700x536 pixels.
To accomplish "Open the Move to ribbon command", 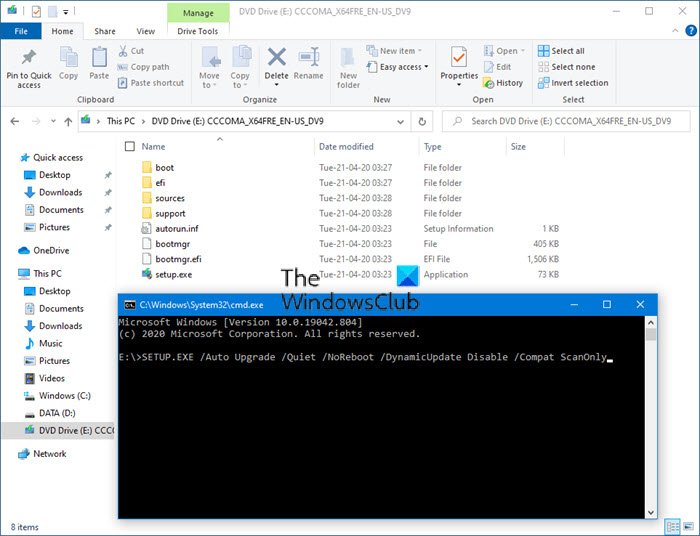I will tap(209, 67).
